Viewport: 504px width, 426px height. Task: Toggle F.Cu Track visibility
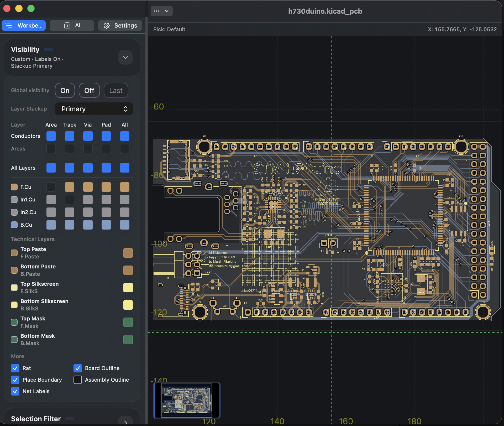click(x=70, y=187)
